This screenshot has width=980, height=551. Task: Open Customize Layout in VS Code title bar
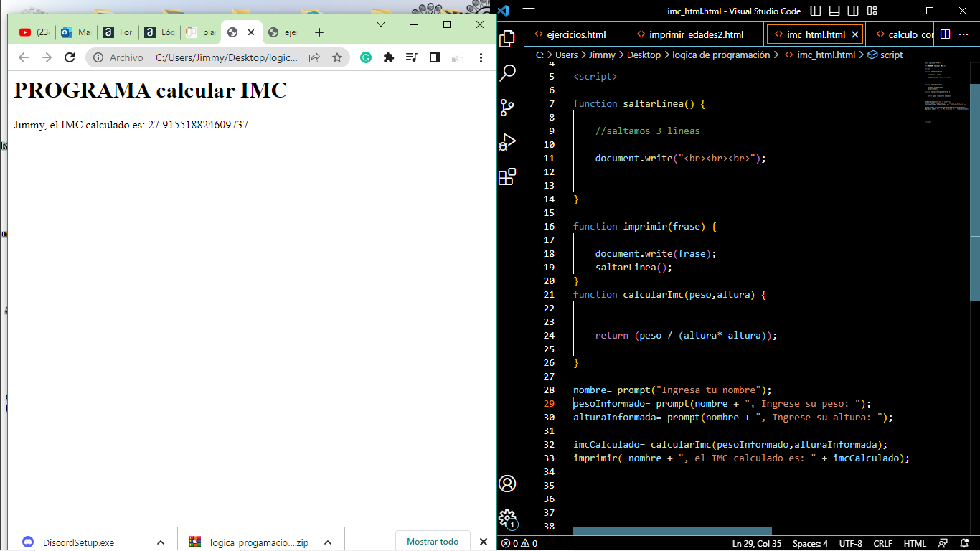(872, 11)
